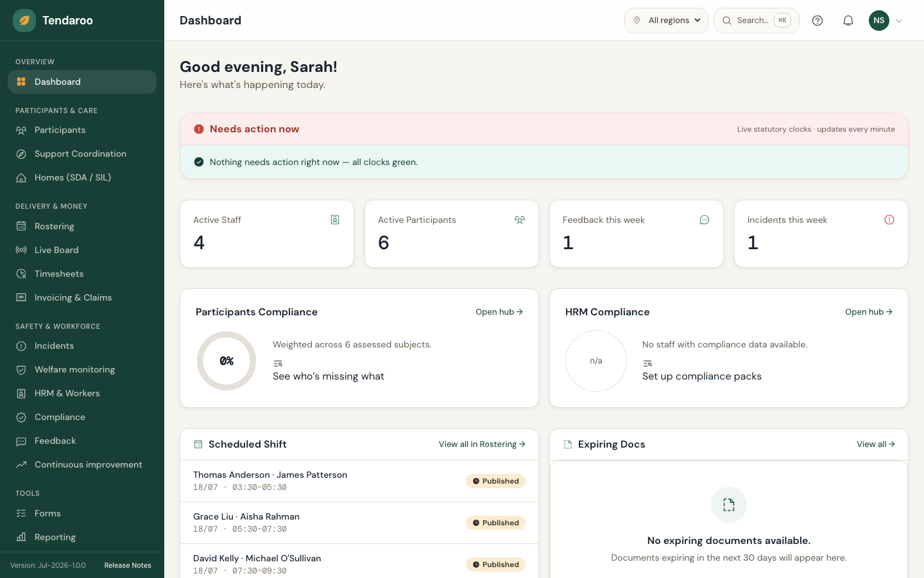Open the Active Participants card value 6
924x578 pixels.
(x=384, y=243)
